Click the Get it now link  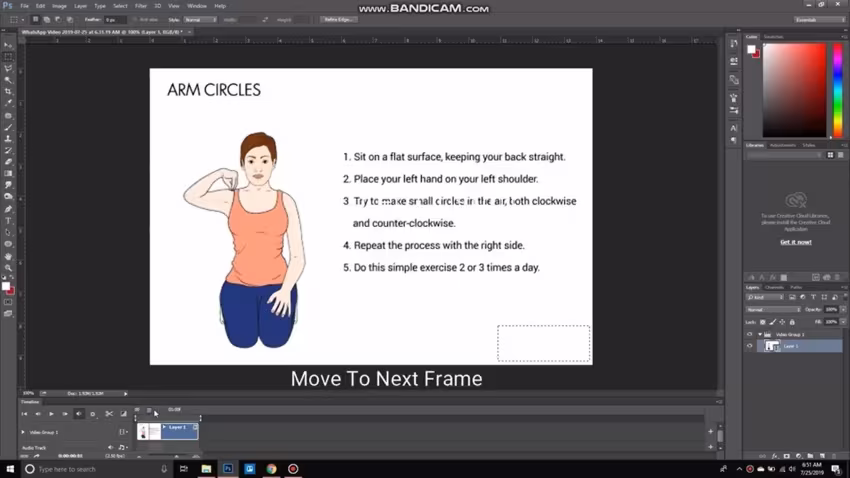click(796, 242)
